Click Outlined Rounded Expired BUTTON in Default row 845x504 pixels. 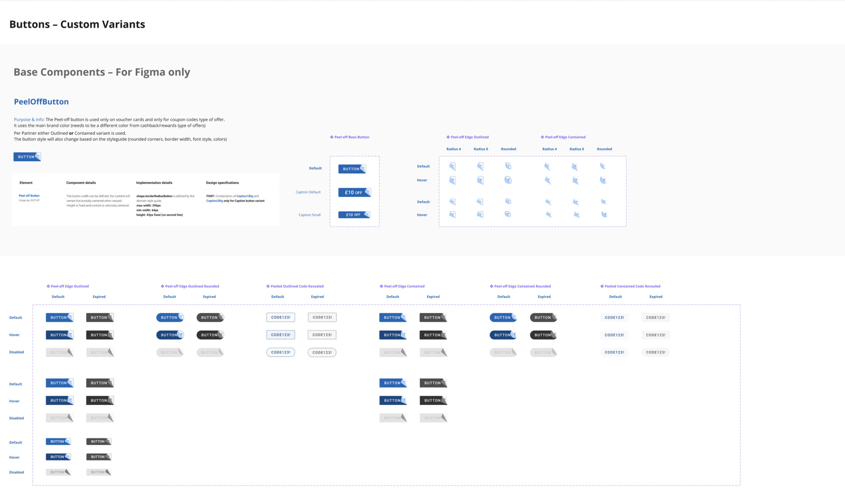click(210, 318)
